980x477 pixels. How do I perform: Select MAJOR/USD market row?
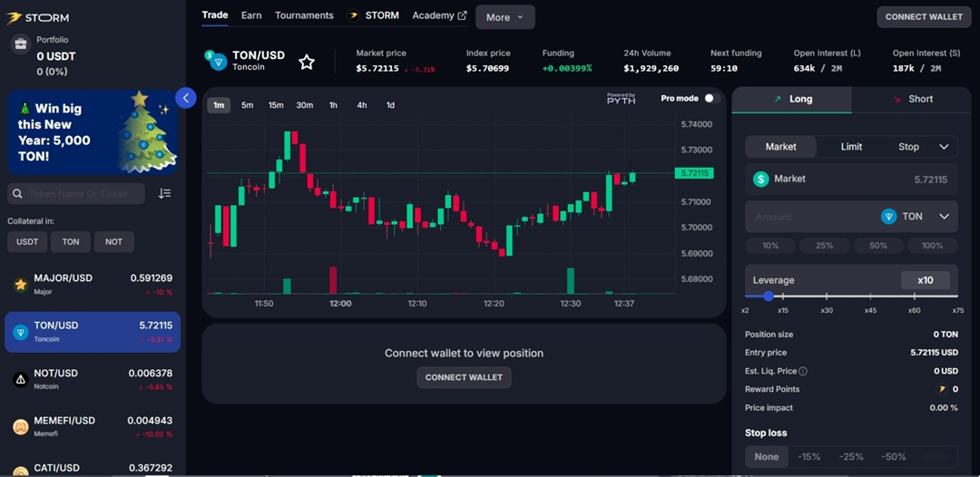[93, 285]
